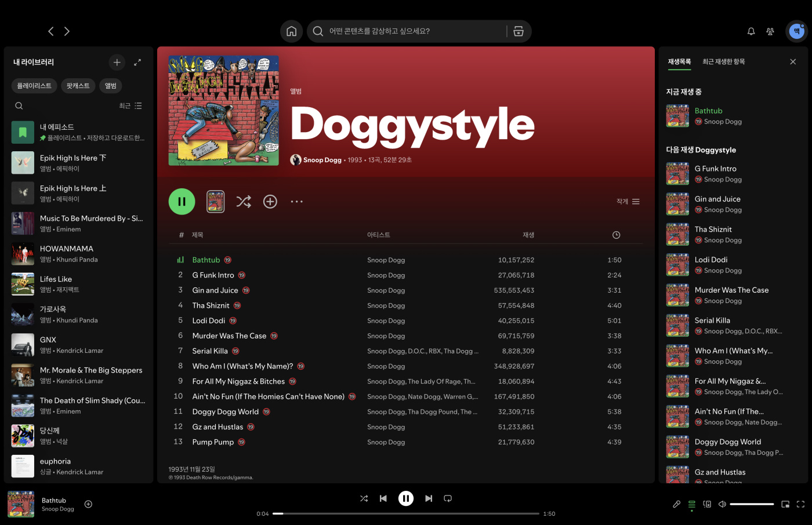Adjust the volume slider
Screen dimensions: 812x525
click(752, 504)
